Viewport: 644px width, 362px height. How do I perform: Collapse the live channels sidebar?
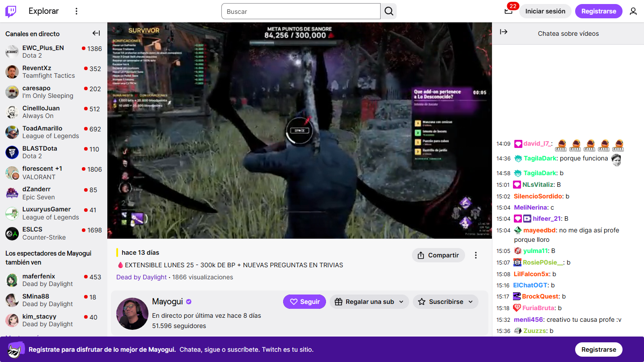click(96, 33)
